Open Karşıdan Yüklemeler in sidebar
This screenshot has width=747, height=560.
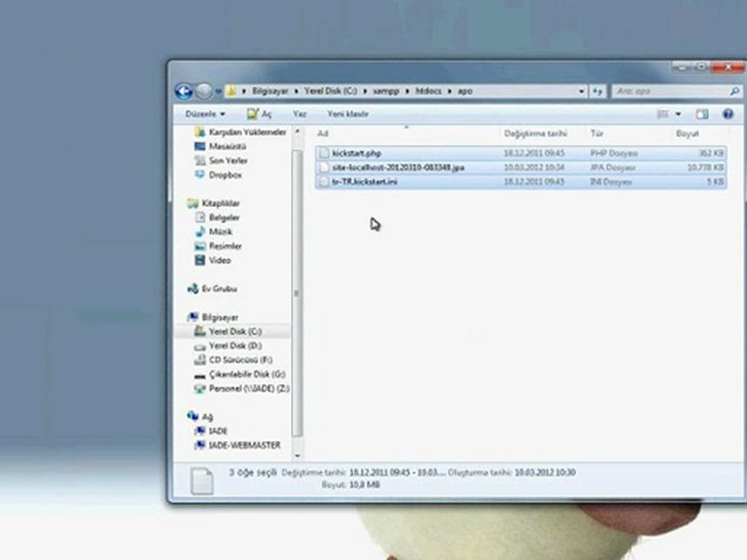[240, 132]
